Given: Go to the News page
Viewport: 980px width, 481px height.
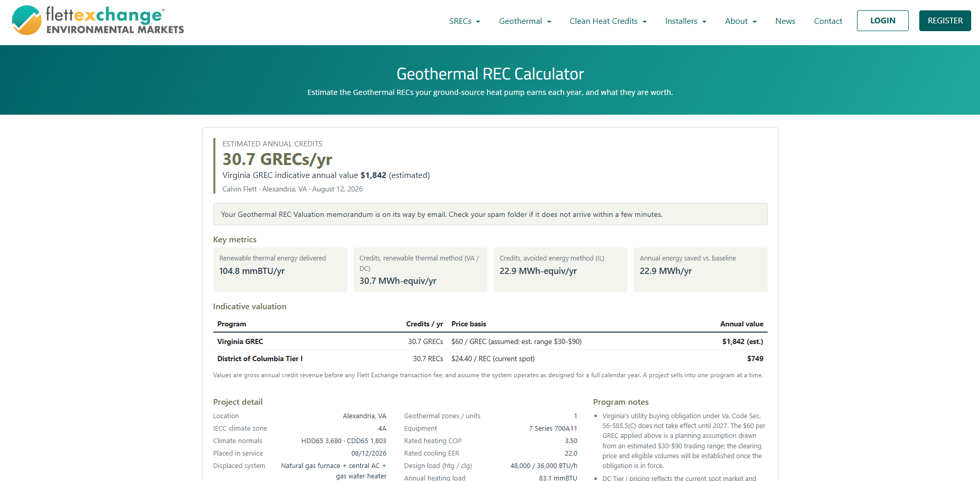Looking at the screenshot, I should point(785,21).
